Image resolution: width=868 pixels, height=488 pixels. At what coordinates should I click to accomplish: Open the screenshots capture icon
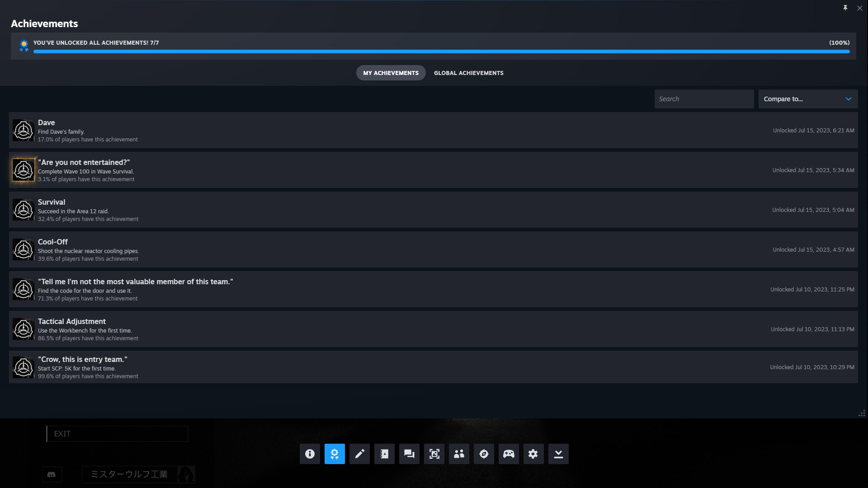pyautogui.click(x=434, y=454)
